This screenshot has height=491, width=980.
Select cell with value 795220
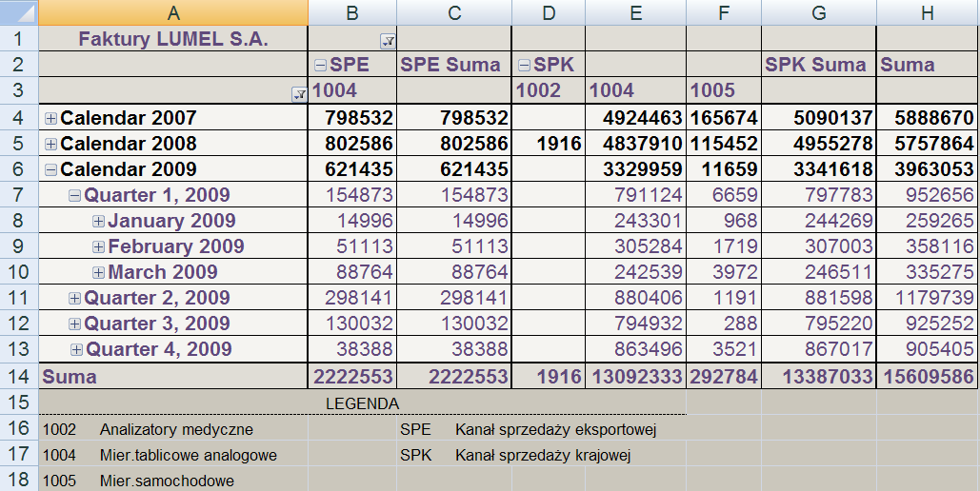819,323
